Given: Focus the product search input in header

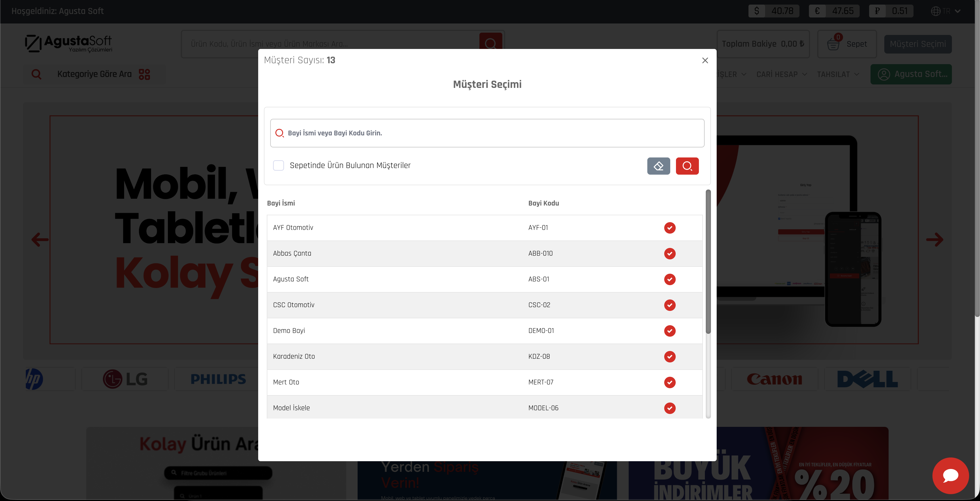Looking at the screenshot, I should [x=330, y=44].
